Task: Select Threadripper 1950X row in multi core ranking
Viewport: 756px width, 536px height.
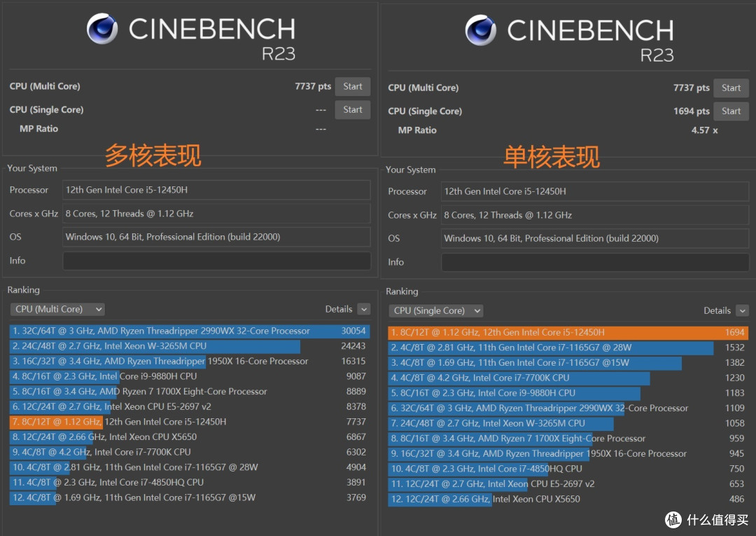Action: [x=190, y=361]
